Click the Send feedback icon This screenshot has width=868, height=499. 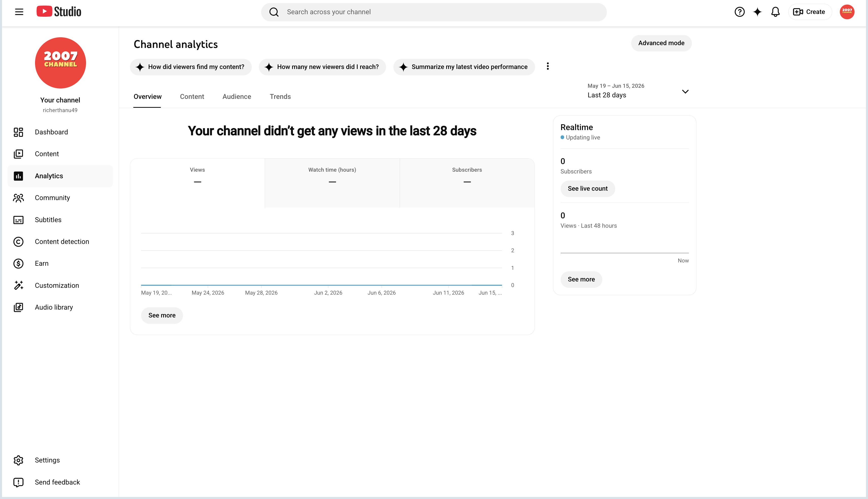tap(19, 482)
